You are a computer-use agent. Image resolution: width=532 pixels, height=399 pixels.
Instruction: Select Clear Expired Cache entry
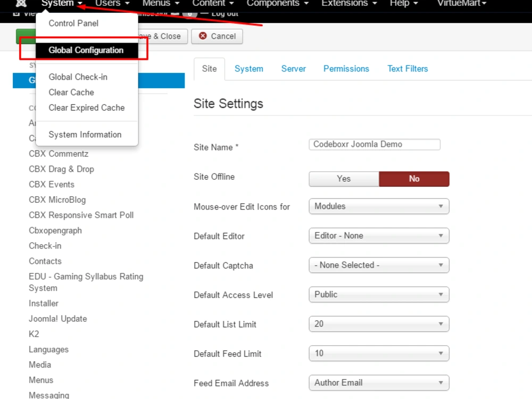(x=87, y=107)
